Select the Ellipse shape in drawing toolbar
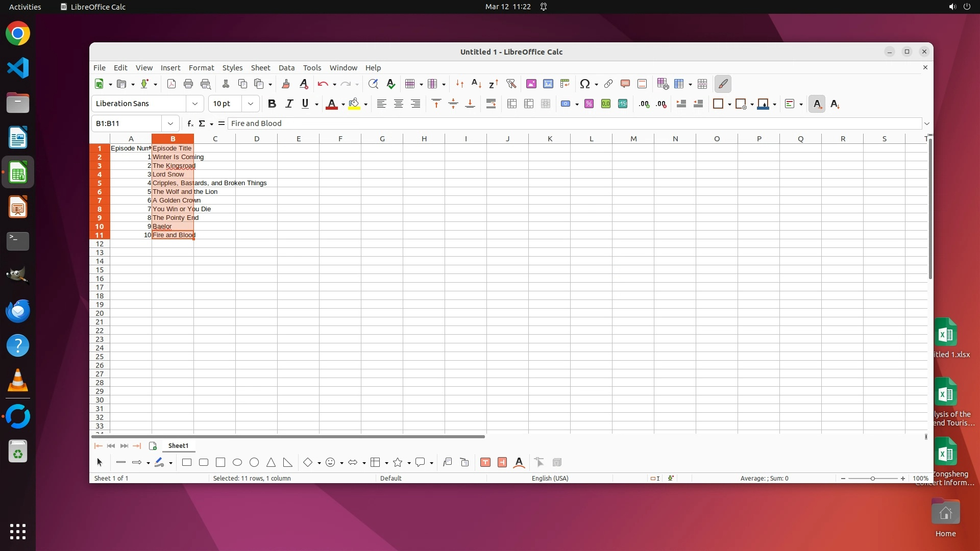This screenshot has height=551, width=980. 237,463
